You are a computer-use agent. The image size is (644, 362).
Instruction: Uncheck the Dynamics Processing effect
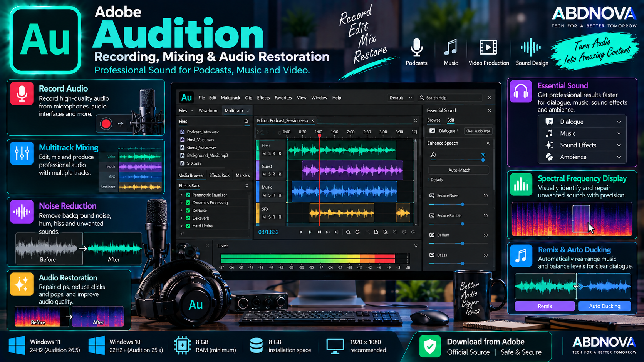pyautogui.click(x=188, y=203)
